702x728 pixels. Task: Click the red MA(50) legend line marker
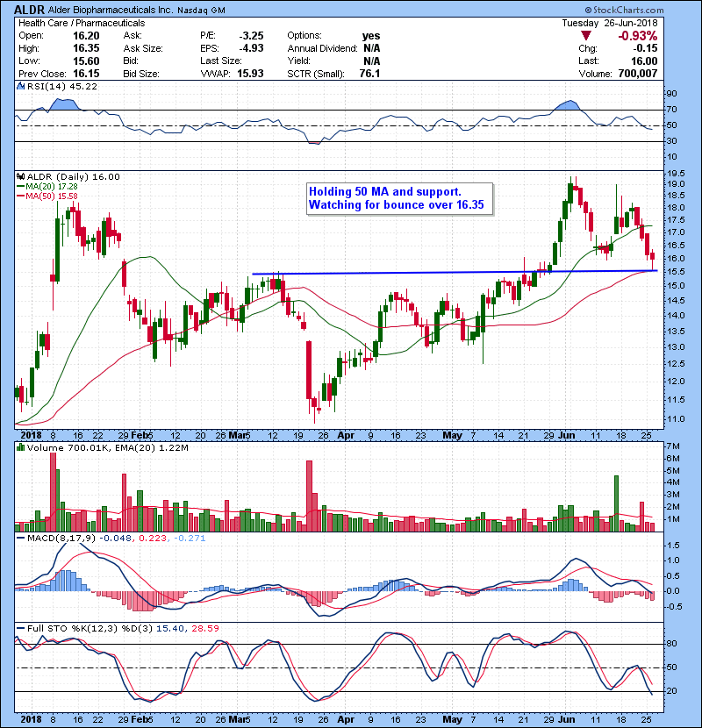point(21,196)
